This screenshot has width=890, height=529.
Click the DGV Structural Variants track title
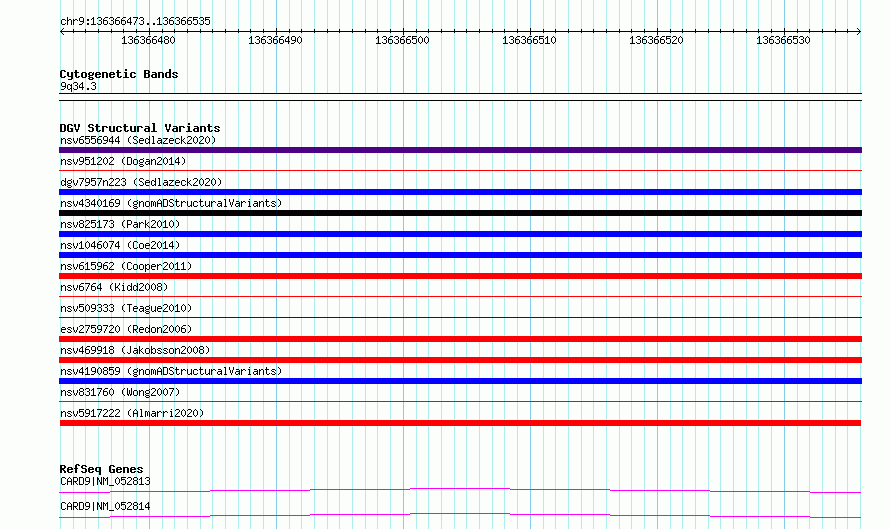tap(140, 128)
